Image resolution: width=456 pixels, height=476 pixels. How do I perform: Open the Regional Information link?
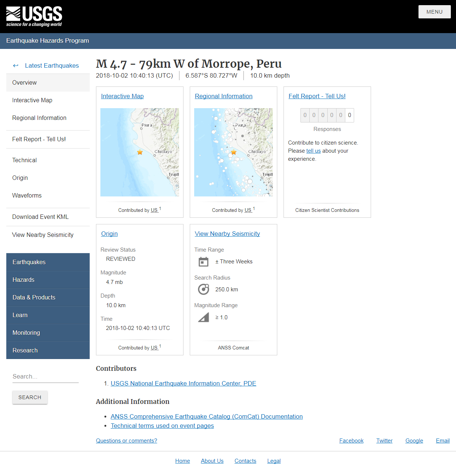click(223, 96)
